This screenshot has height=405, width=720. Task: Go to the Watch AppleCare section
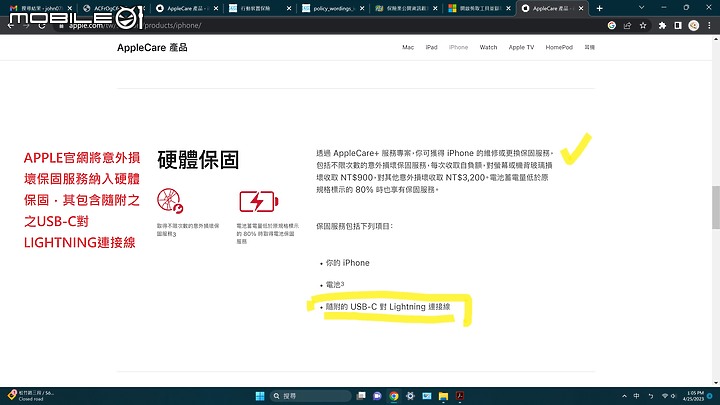tap(488, 47)
